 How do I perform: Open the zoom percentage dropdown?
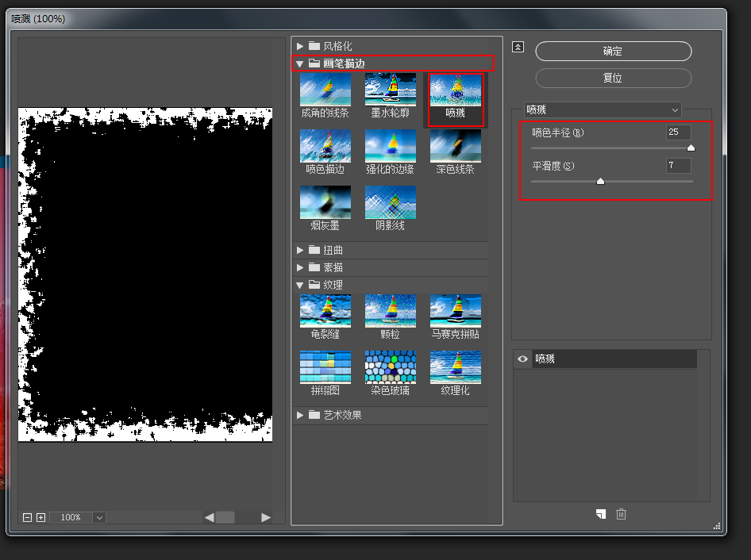[x=98, y=517]
